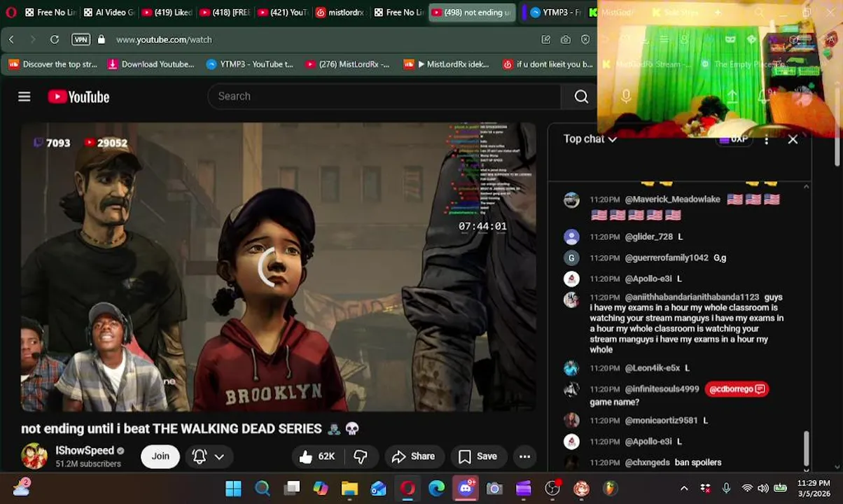Switch to '(419) Liked' browser tab

(x=167, y=13)
